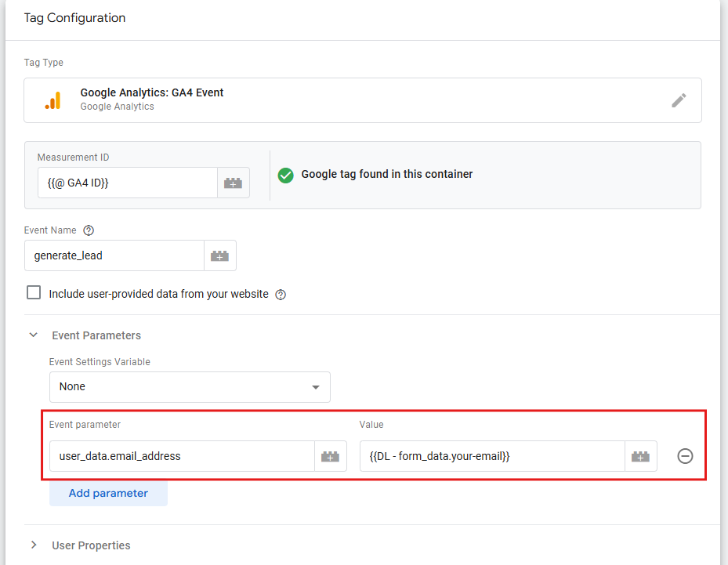Open help for Include user-provided data
Image resolution: width=728 pixels, height=565 pixels.
(281, 295)
